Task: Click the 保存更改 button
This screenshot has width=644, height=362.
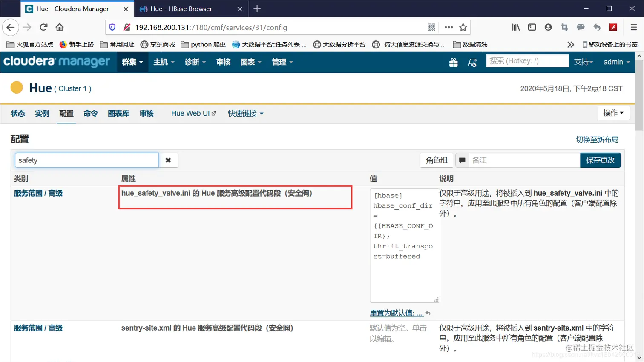Action: click(x=600, y=160)
